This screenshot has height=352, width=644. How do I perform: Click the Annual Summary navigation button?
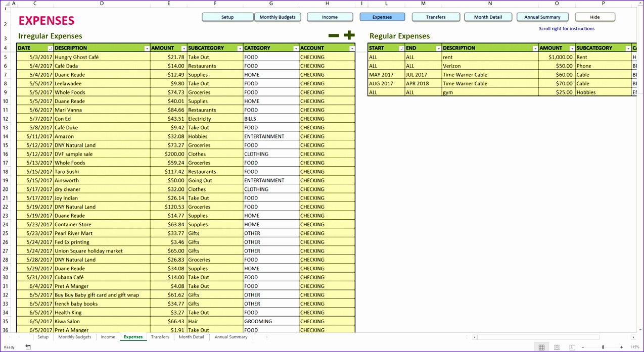542,17
